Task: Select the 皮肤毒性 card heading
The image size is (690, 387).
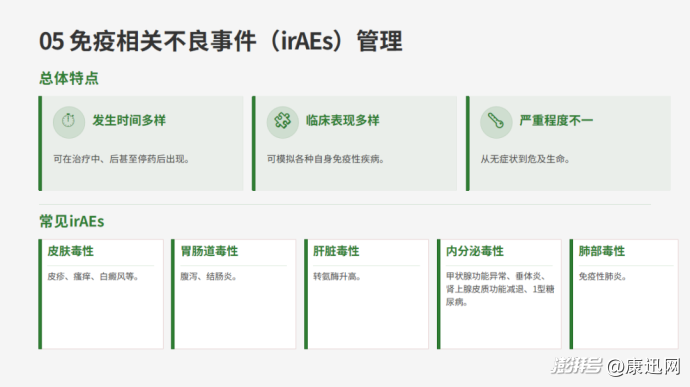Action: click(x=70, y=251)
